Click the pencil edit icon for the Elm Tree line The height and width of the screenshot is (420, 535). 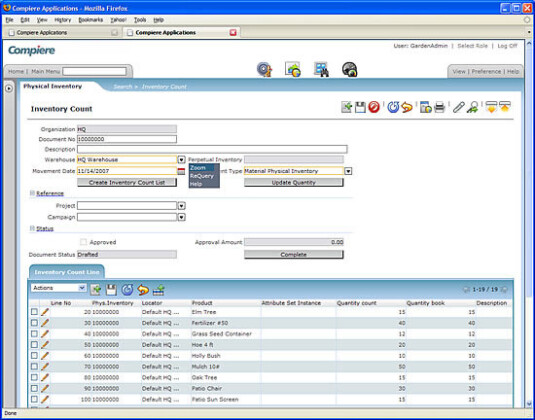coord(45,312)
